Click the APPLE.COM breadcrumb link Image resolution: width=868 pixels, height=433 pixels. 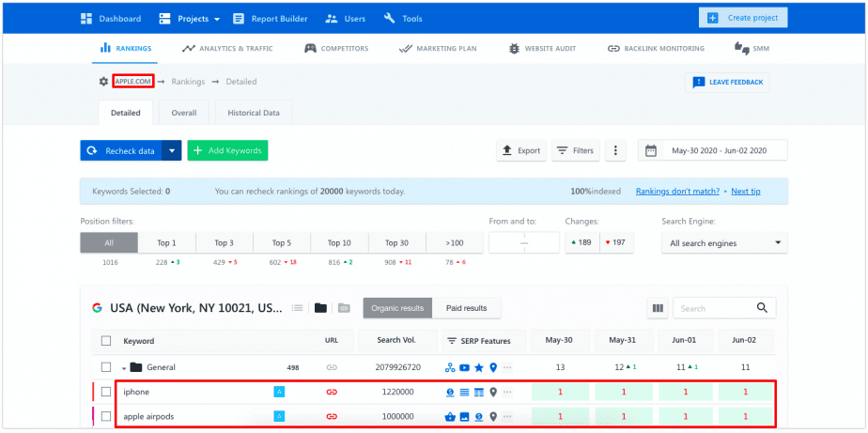tap(132, 82)
